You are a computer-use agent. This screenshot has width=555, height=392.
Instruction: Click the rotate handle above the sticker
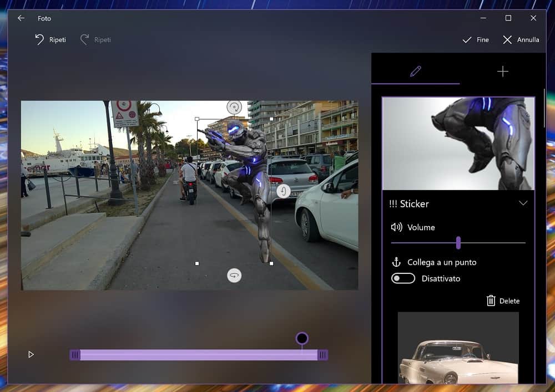point(234,107)
